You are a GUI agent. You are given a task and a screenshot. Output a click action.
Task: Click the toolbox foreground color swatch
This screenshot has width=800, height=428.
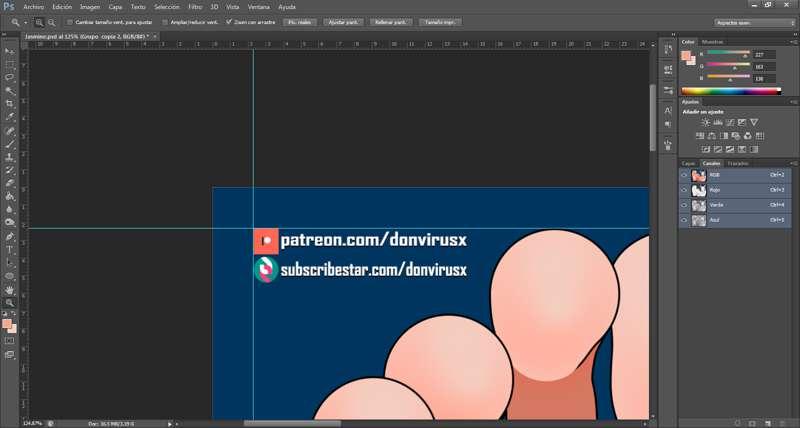7,324
